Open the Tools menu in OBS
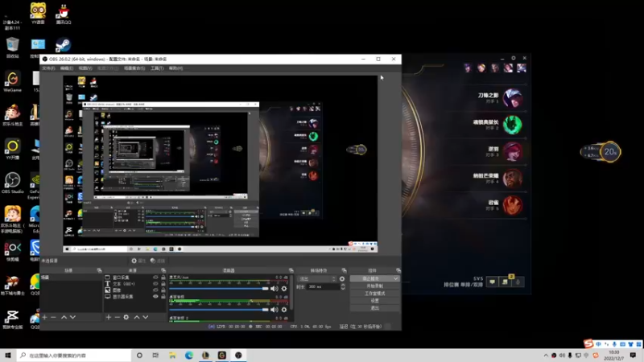The image size is (644, 362). click(x=157, y=68)
